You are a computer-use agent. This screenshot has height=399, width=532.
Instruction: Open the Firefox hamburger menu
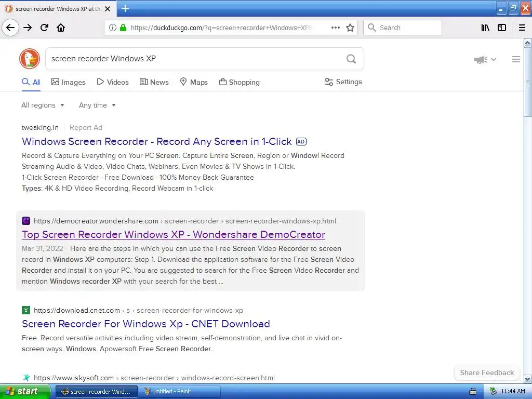(522, 28)
